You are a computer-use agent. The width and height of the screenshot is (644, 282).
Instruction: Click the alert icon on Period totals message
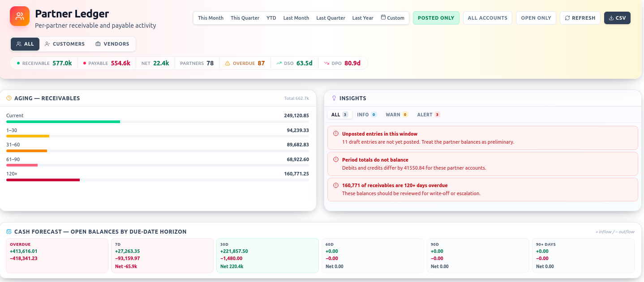[336, 159]
